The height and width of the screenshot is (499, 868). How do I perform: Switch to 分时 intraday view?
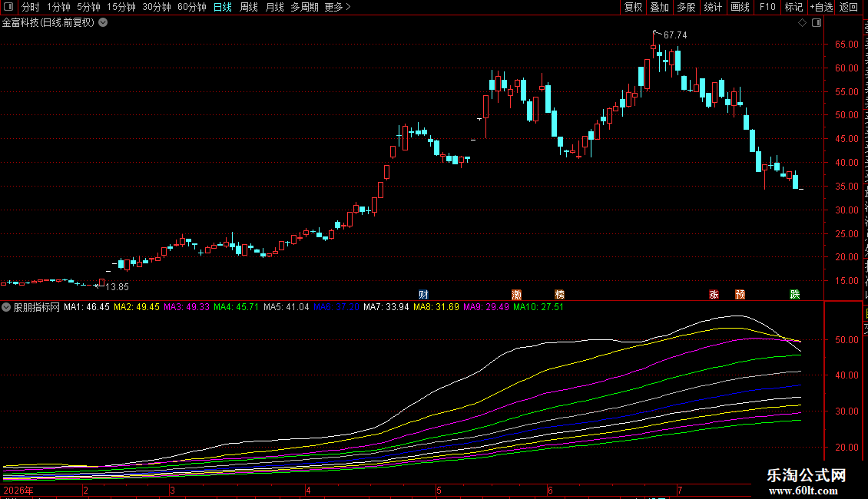click(x=31, y=7)
